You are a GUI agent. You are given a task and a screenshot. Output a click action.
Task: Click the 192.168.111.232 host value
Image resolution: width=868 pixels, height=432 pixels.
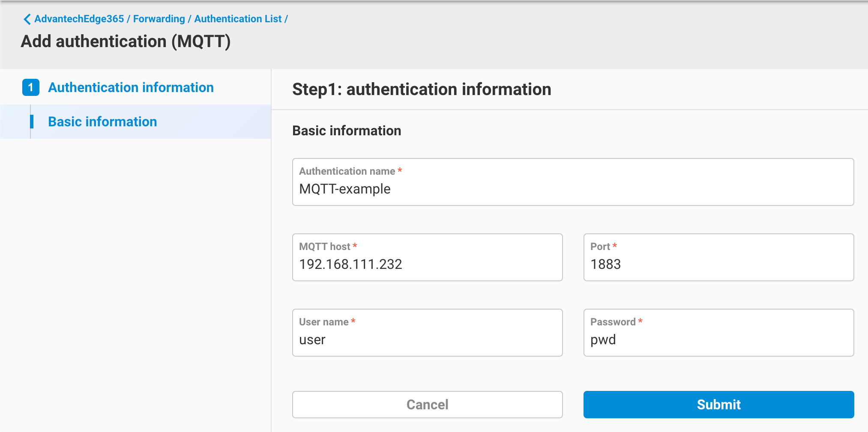(x=351, y=264)
